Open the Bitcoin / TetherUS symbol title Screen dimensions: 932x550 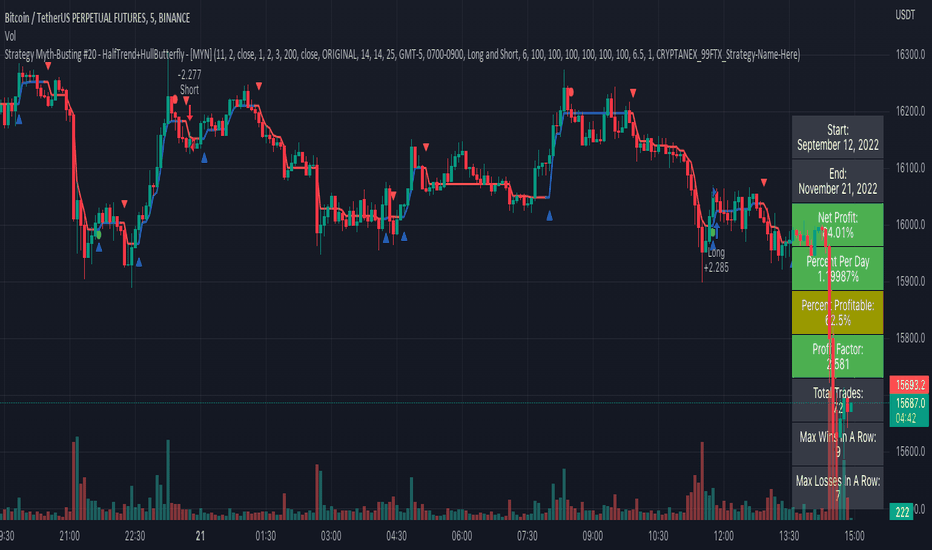(97, 18)
